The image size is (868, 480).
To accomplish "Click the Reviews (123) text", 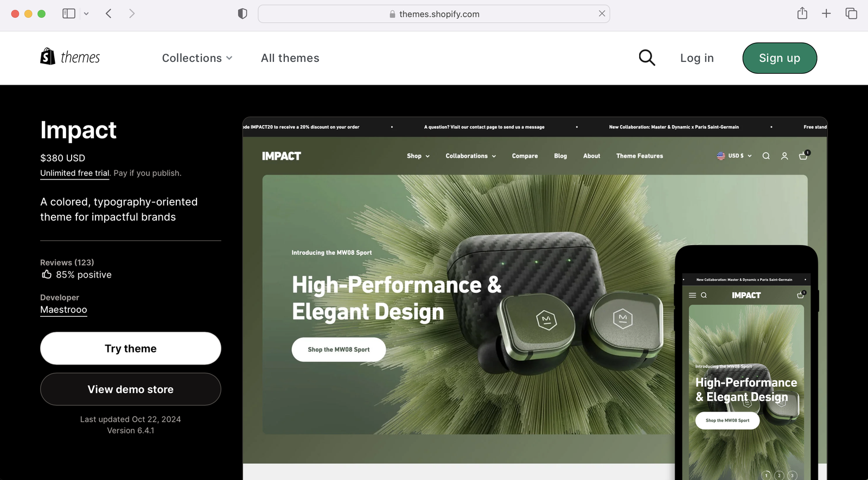I will pyautogui.click(x=67, y=263).
